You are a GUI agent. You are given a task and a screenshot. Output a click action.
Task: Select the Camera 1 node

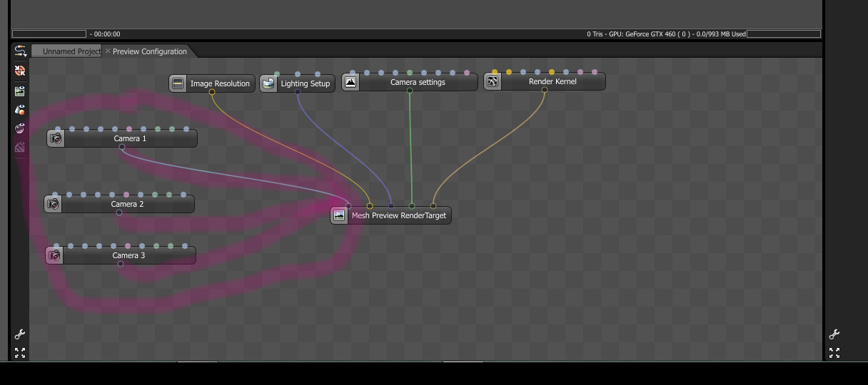point(122,138)
